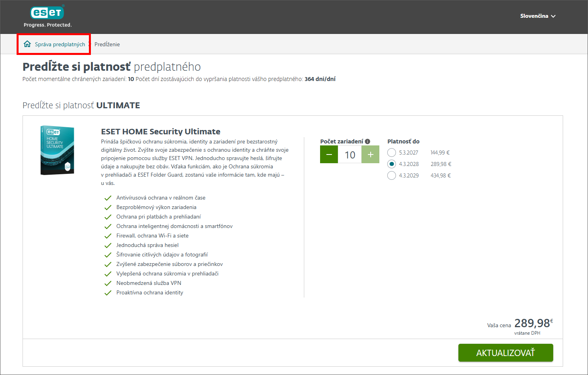Screen dimensions: 588x375
Task: Click checkmark beside Neobmedzená služba VPN
Action: click(108, 283)
